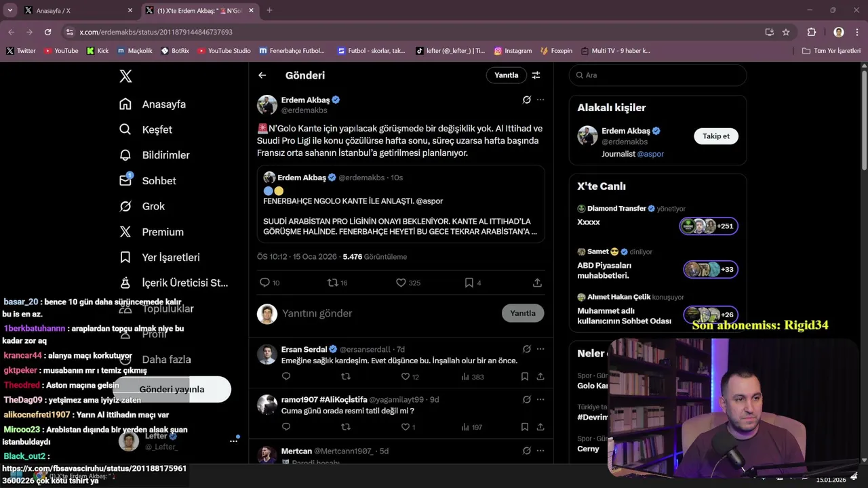Screen dimensions: 868x488
Task: Bookmark the main post with 4 bookmarks
Action: (473, 283)
